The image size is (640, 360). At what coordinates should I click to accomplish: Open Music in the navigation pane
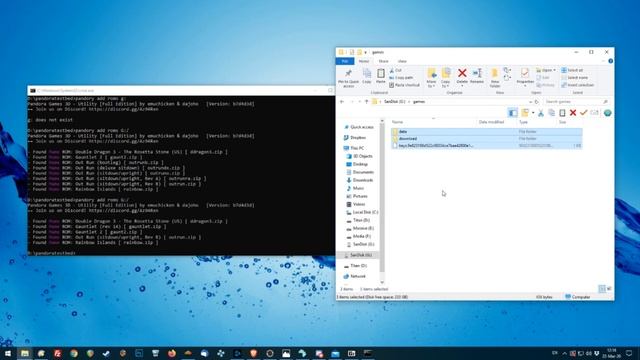355,188
